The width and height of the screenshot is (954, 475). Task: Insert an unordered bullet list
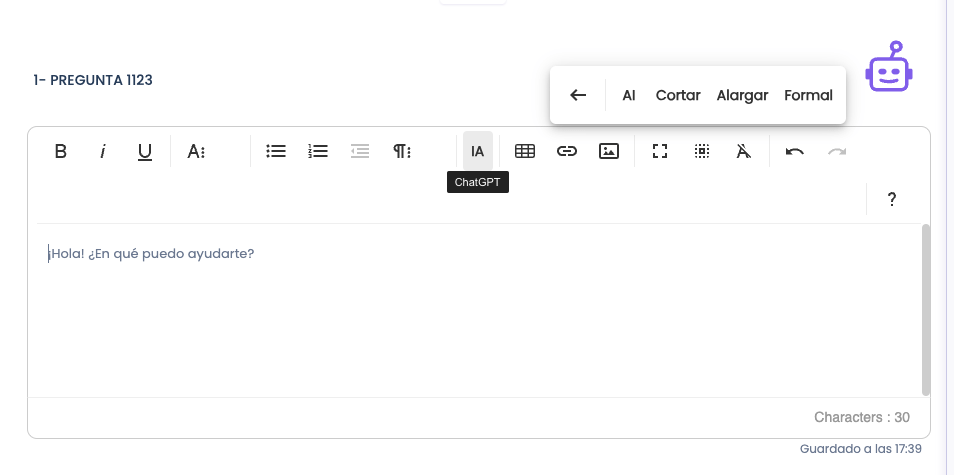tap(276, 151)
